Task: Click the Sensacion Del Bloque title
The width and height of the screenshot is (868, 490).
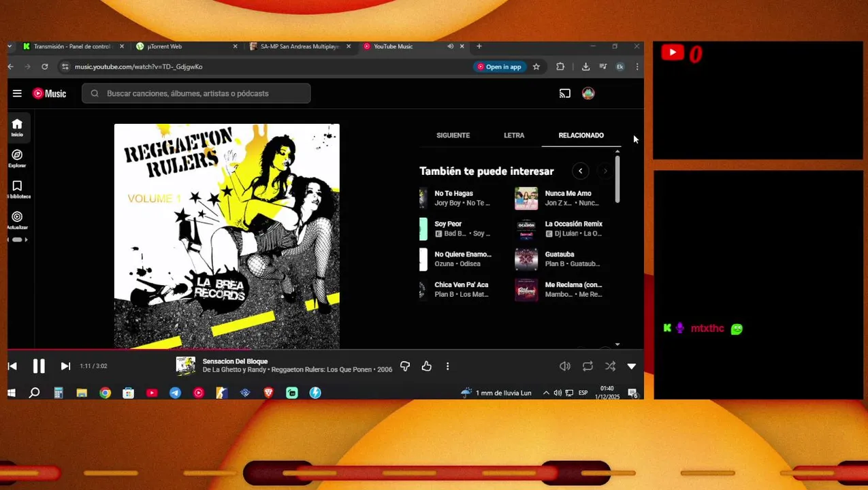Action: (x=235, y=361)
